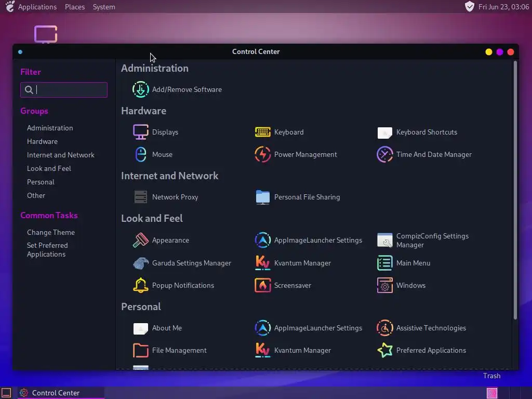Screen dimensions: 532x399
Task: Open Keyboard Shortcuts icon
Action: (385, 132)
